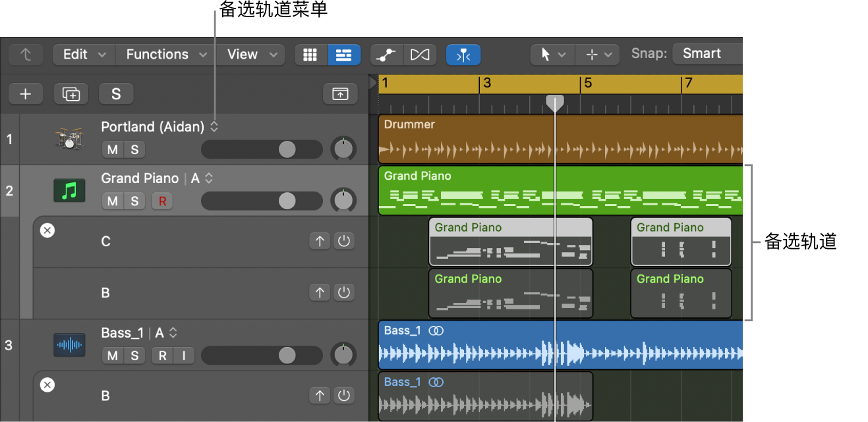Open the Functions menu
This screenshot has width=868, height=422.
pyautogui.click(x=166, y=55)
